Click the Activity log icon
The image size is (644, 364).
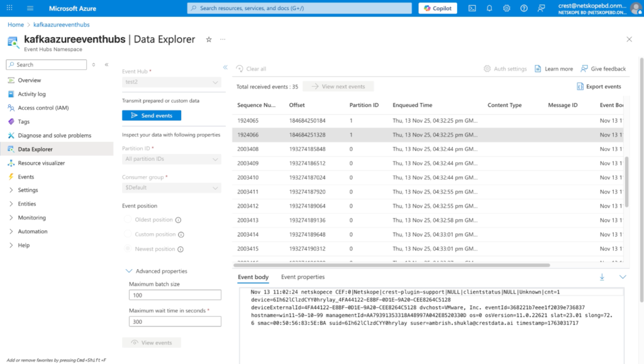pyautogui.click(x=11, y=94)
